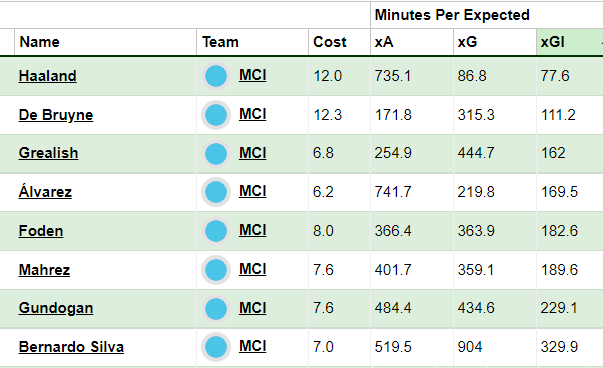Follow the MCI team link beside Gundogan

pyautogui.click(x=253, y=308)
